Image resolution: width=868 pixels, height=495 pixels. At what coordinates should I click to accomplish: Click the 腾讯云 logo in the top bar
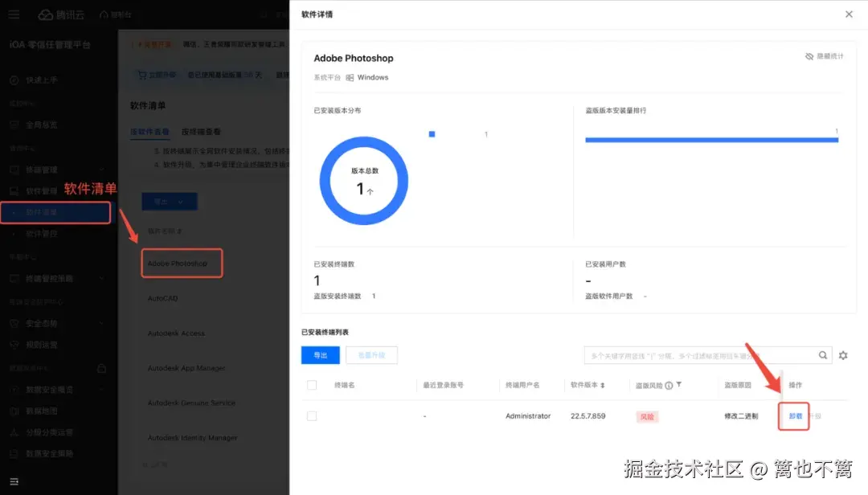[60, 14]
